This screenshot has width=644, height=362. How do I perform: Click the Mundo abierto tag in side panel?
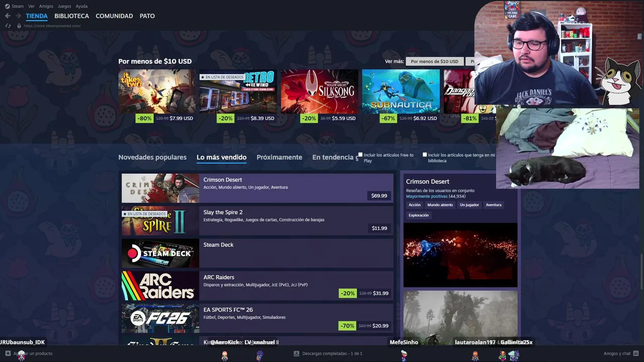point(440,205)
